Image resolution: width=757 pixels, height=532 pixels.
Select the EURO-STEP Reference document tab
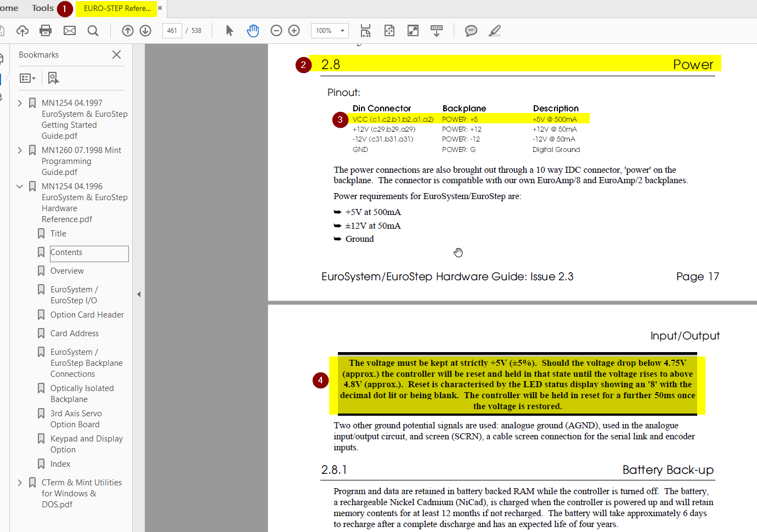117,8
